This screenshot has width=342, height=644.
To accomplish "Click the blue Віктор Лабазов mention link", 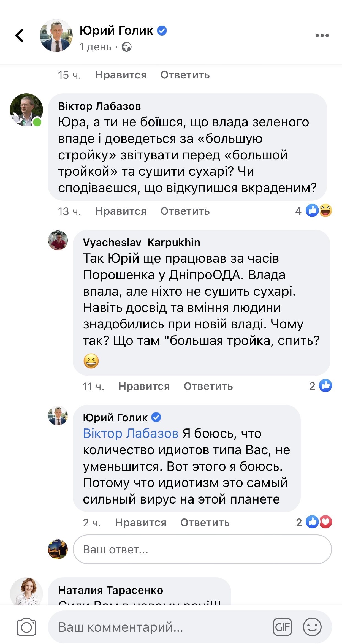I will click(x=131, y=433).
